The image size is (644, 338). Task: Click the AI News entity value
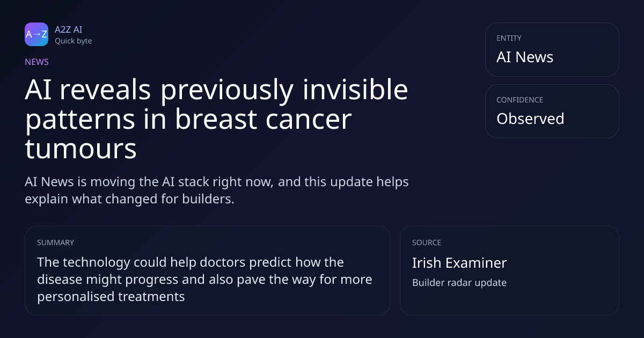525,57
